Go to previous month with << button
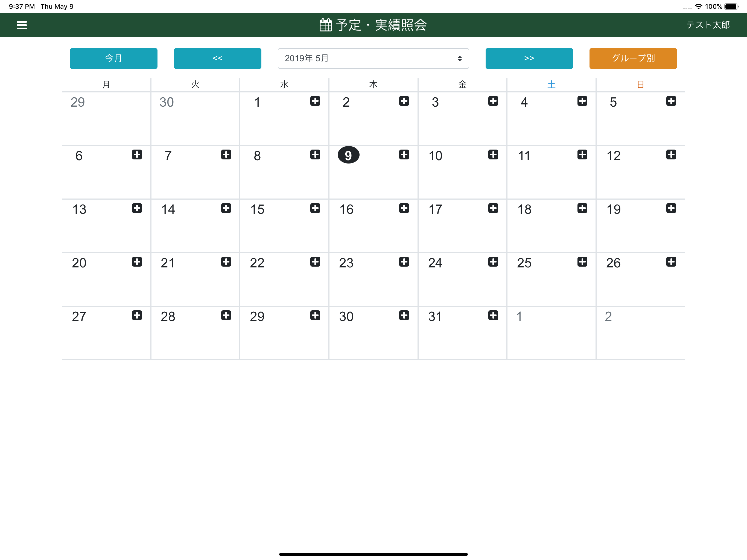The height and width of the screenshot is (560, 747). 217,59
